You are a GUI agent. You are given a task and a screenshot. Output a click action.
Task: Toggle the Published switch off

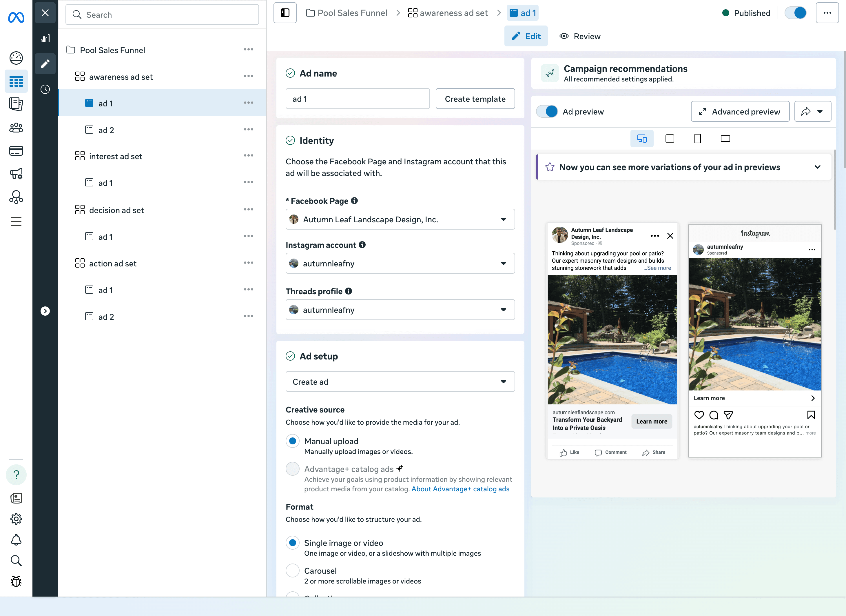pyautogui.click(x=795, y=13)
